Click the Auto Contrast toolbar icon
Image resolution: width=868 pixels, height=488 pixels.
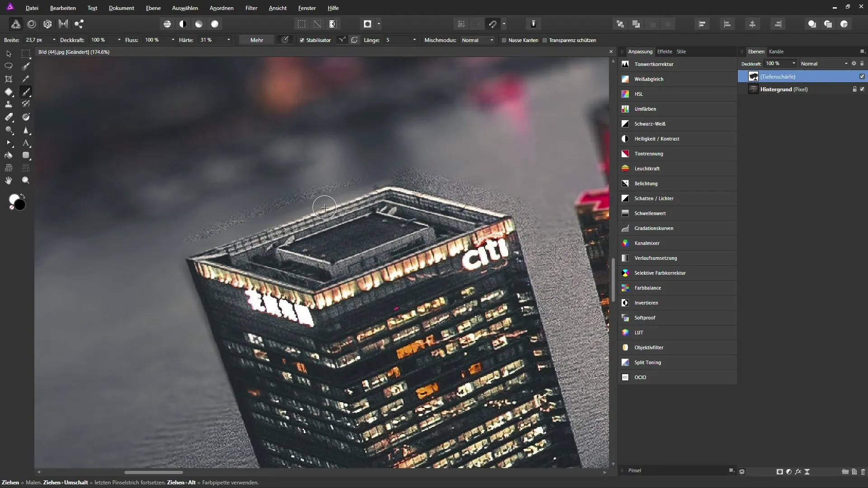tap(183, 24)
